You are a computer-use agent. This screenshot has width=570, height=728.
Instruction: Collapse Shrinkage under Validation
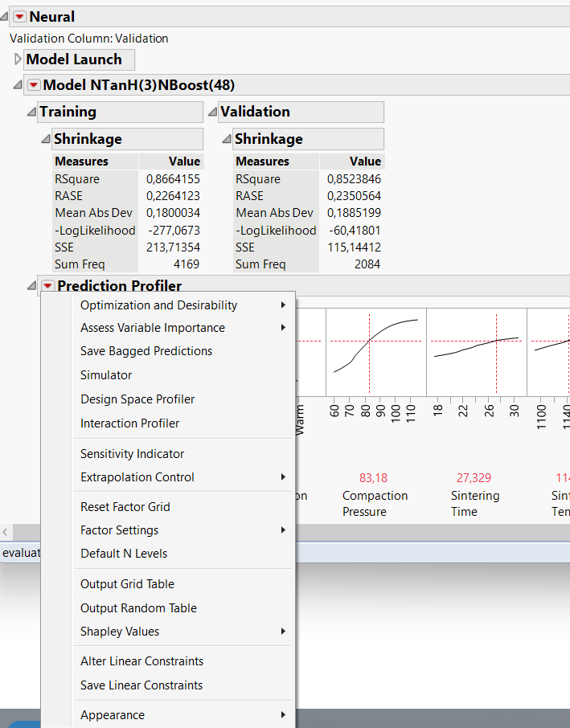tap(226, 138)
